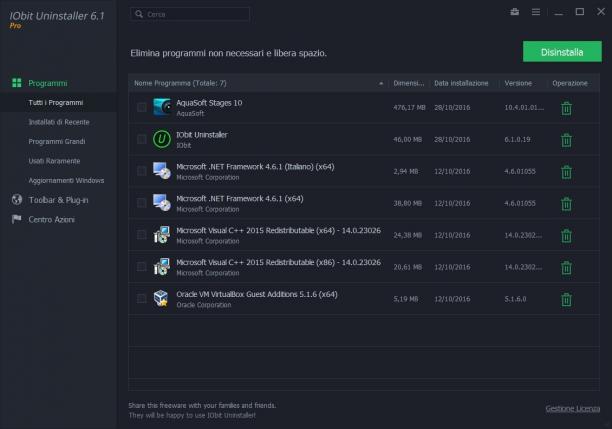612x429 pixels.
Task: Click Microsoft Visual C++ 2015 Redistributable (x64) name
Action: [278, 230]
